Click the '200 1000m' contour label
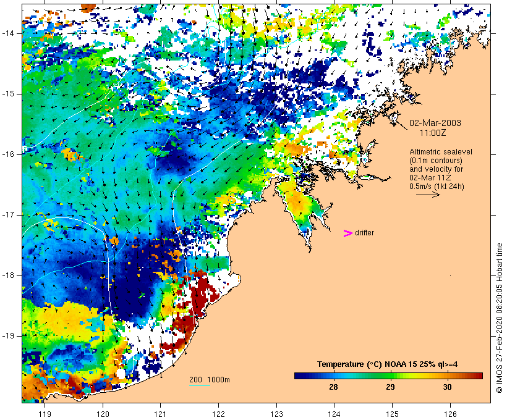This screenshot has width=507, height=420. pos(210,380)
